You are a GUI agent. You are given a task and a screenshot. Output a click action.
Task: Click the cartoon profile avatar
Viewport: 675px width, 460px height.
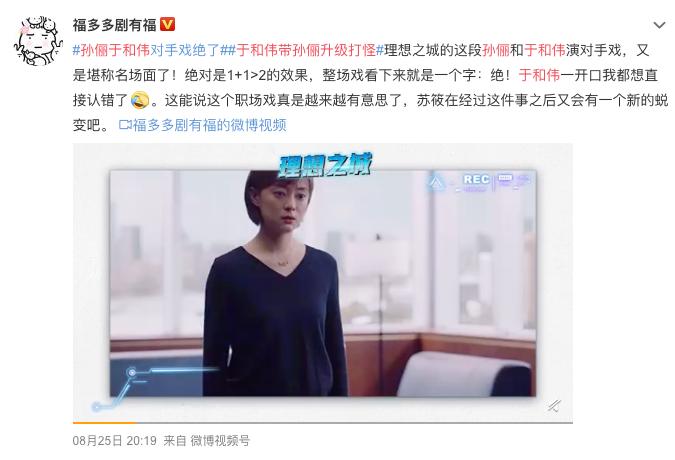(38, 41)
